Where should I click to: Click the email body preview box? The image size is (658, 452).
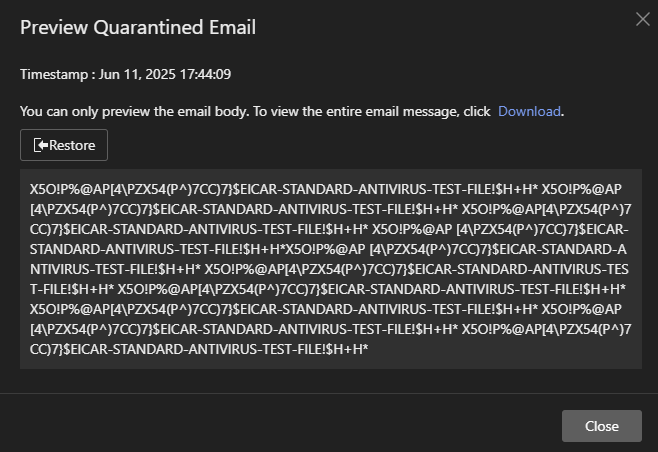[x=330, y=268]
